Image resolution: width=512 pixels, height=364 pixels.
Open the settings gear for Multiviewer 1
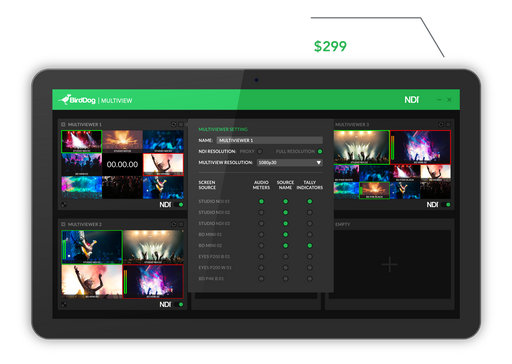174,124
